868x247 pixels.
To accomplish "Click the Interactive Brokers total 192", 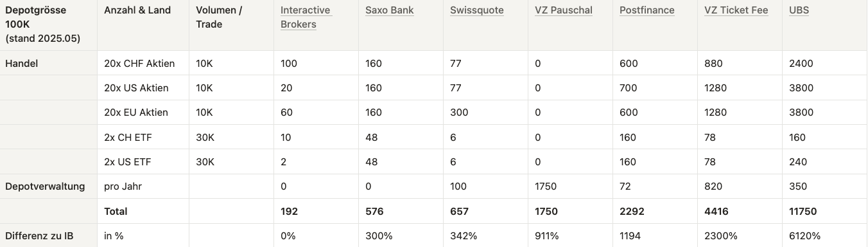I will pyautogui.click(x=289, y=211).
